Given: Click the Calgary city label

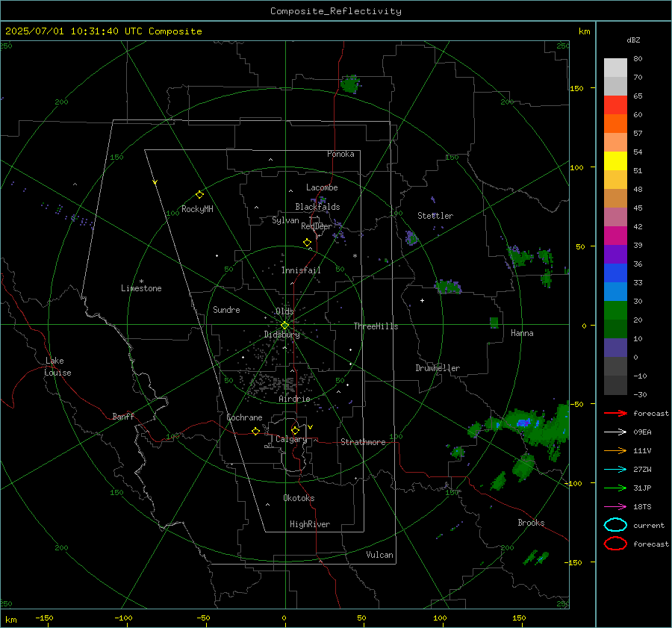Looking at the screenshot, I should coord(291,439).
